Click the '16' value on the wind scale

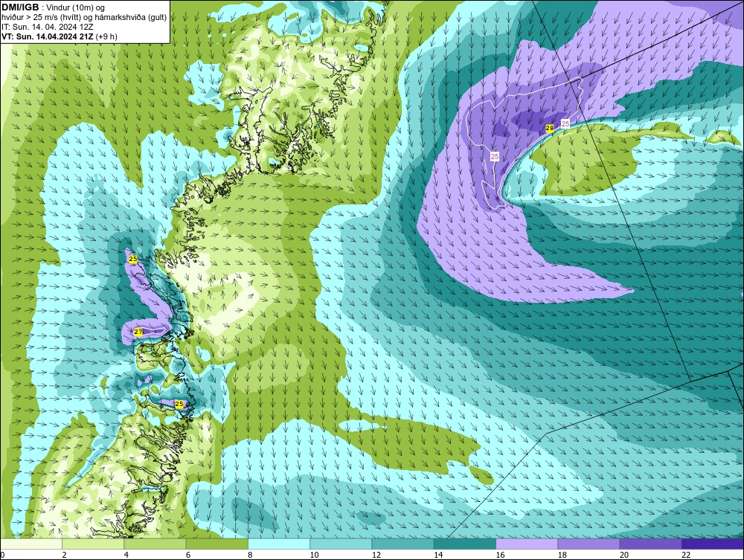(500, 556)
